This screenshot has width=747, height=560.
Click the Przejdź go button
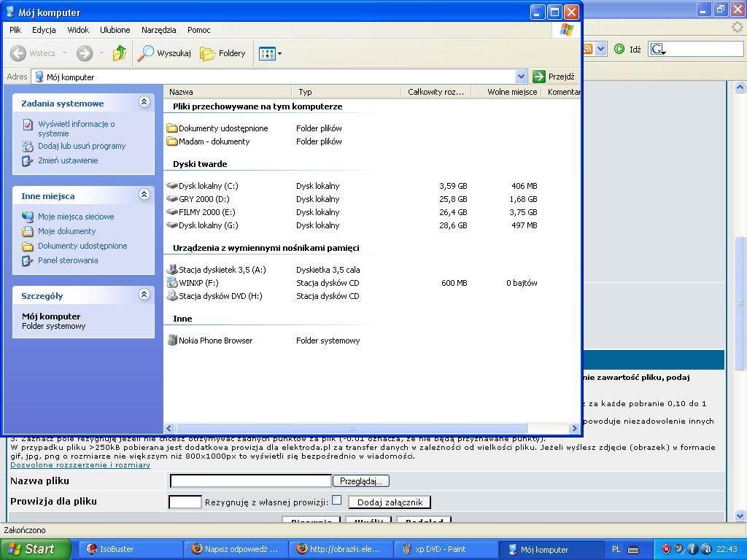pos(554,76)
